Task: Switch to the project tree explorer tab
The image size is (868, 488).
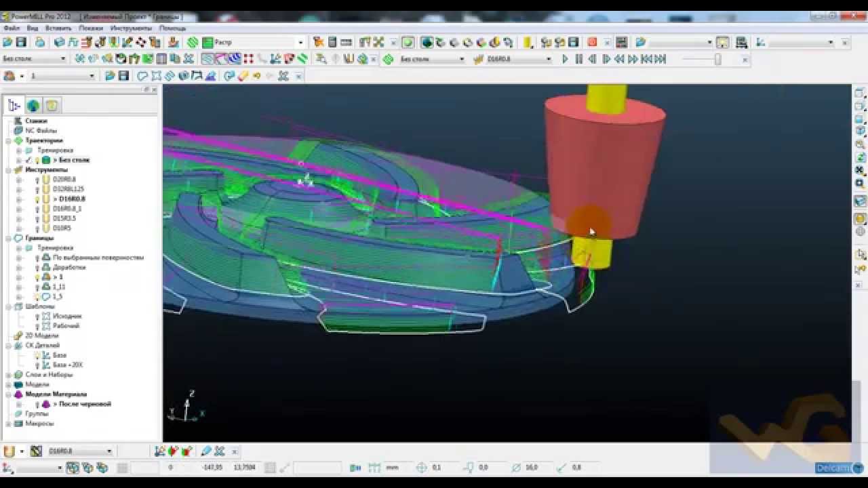Action: [14, 106]
